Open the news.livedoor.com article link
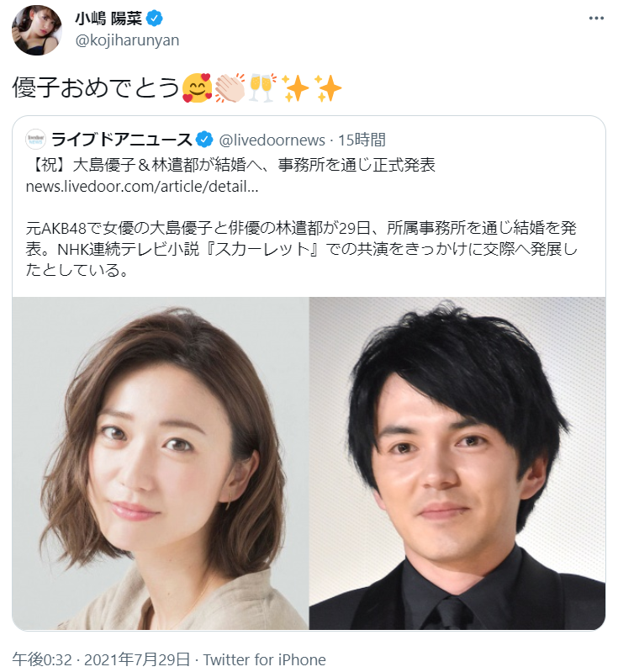The image size is (618, 672). (142, 187)
